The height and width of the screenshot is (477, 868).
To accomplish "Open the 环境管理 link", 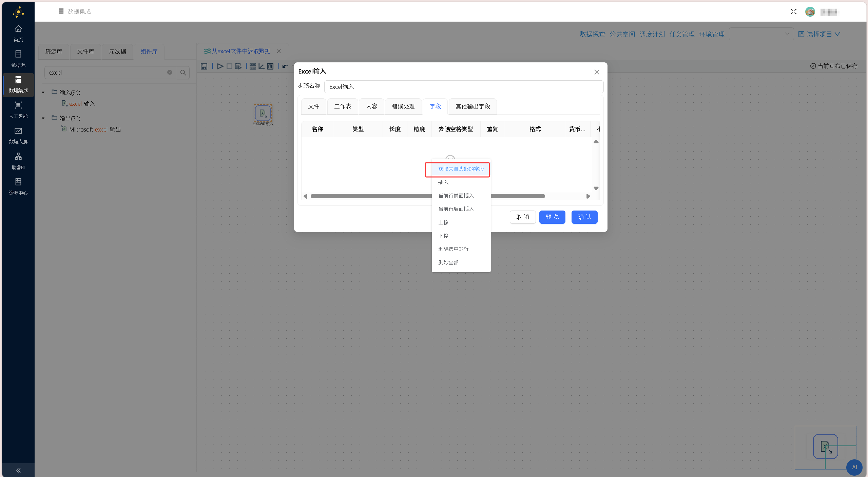I will tap(712, 34).
